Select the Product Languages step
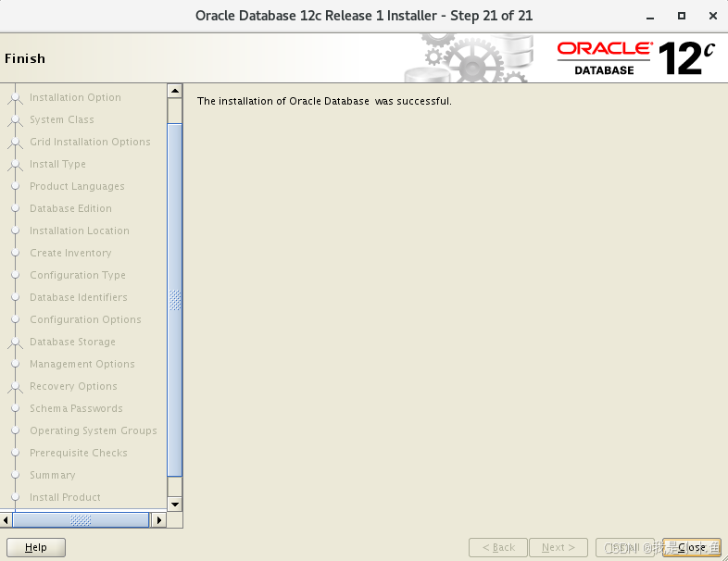The width and height of the screenshot is (728, 561). (77, 186)
